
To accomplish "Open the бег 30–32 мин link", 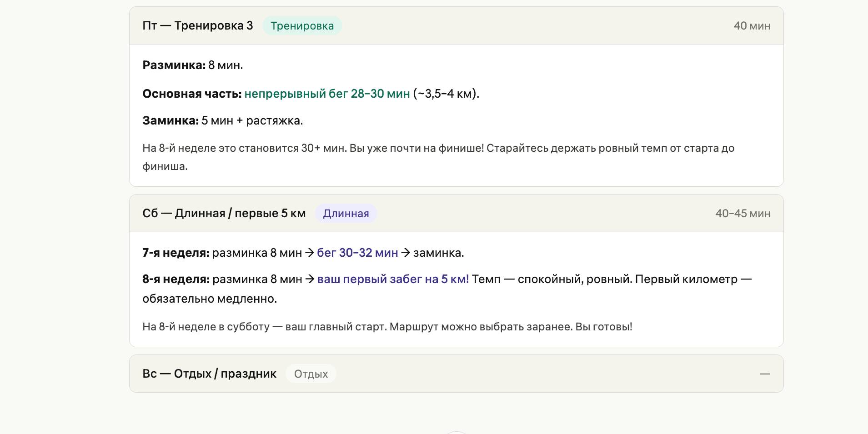I will (357, 253).
